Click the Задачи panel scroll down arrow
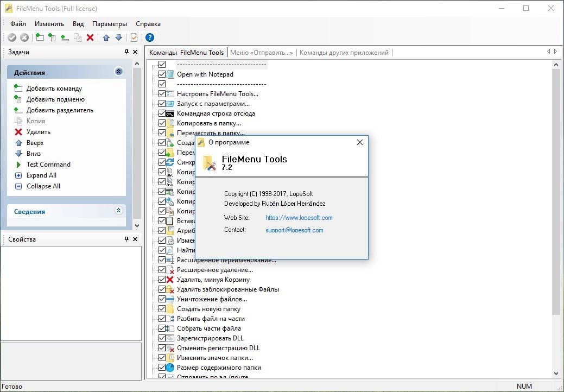The image size is (564, 392). tap(137, 226)
